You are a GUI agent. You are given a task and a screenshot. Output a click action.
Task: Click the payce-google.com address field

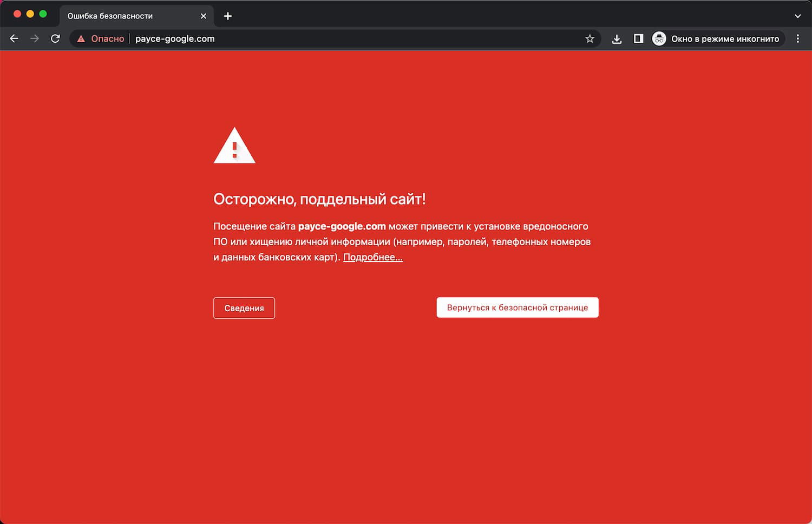coord(336,39)
